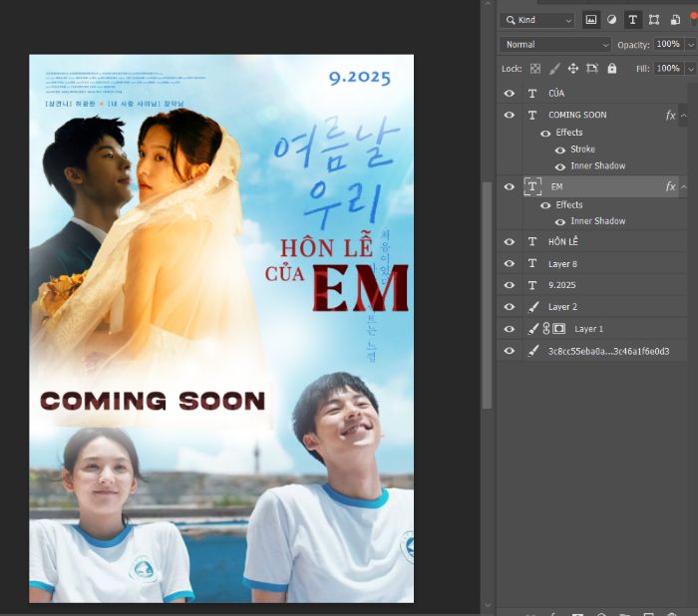The height and width of the screenshot is (616, 698).
Task: Filter layers by adjustment layer icon
Action: coord(611,20)
